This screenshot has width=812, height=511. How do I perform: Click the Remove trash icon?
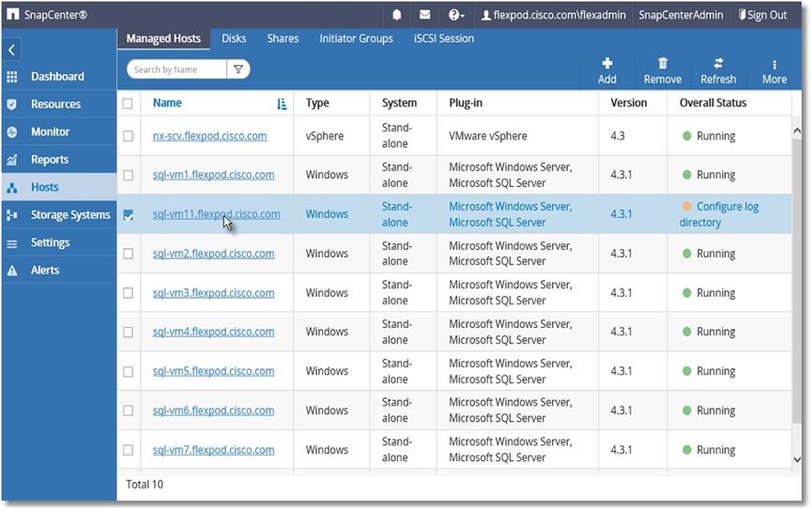[663, 63]
